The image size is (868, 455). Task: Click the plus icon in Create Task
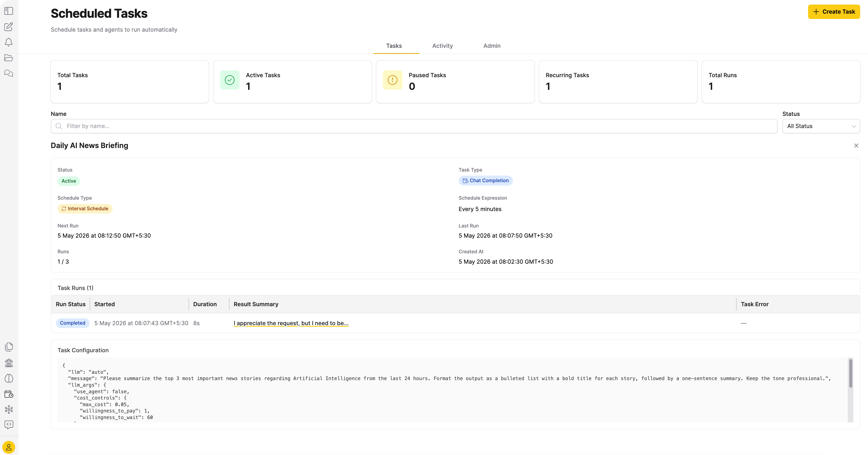816,12
